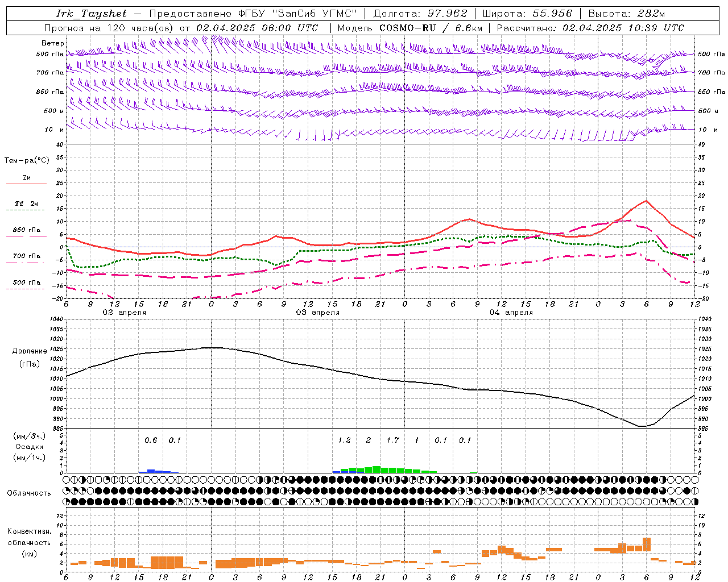This screenshot has width=728, height=582.
Task: Click the tallest blue precipitation bar
Action: (x=151, y=471)
